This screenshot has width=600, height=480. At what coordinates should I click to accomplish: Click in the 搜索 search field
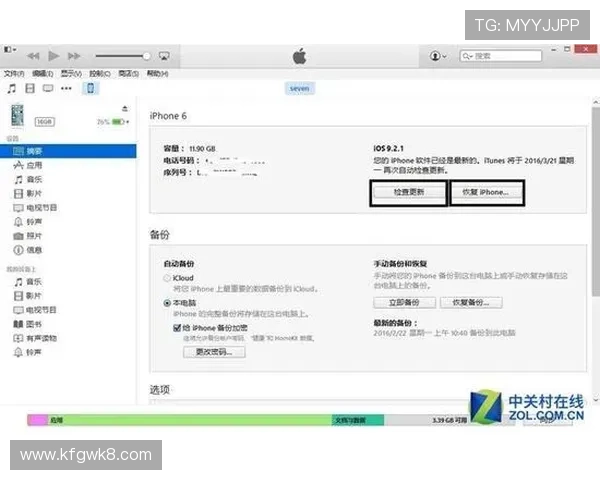[501, 56]
